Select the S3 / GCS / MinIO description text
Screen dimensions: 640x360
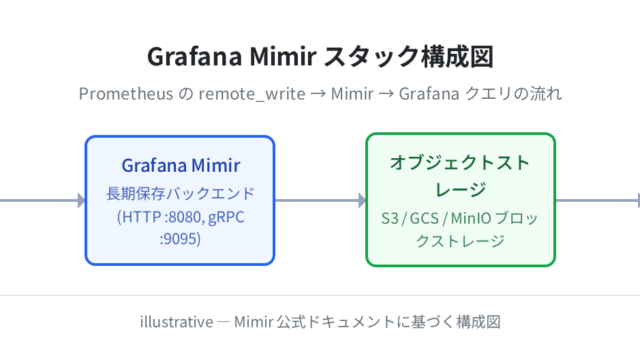click(x=460, y=229)
